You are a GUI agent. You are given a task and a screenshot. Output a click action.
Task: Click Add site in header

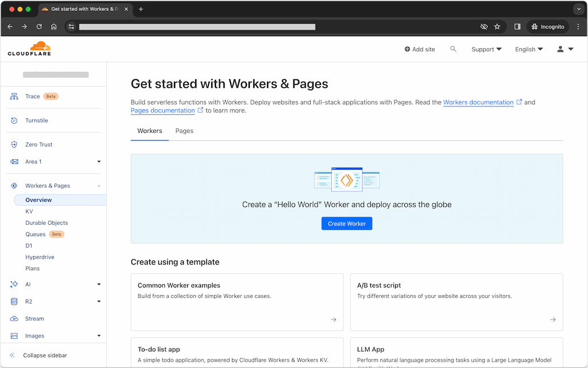click(420, 49)
